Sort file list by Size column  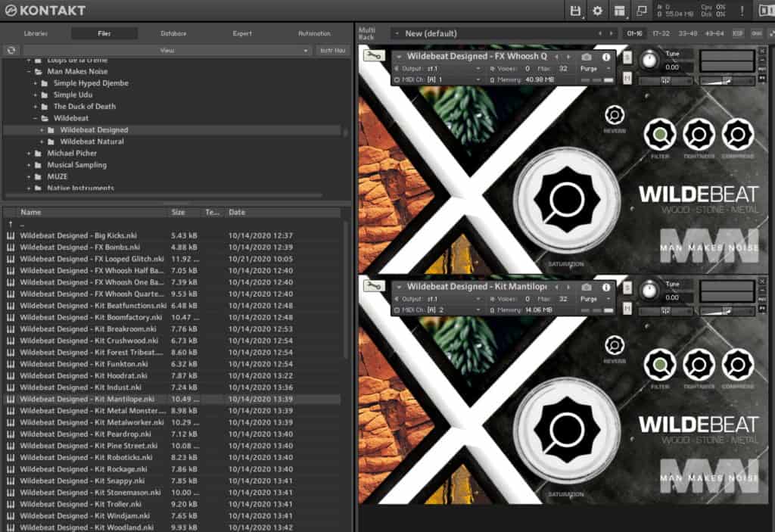(185, 212)
